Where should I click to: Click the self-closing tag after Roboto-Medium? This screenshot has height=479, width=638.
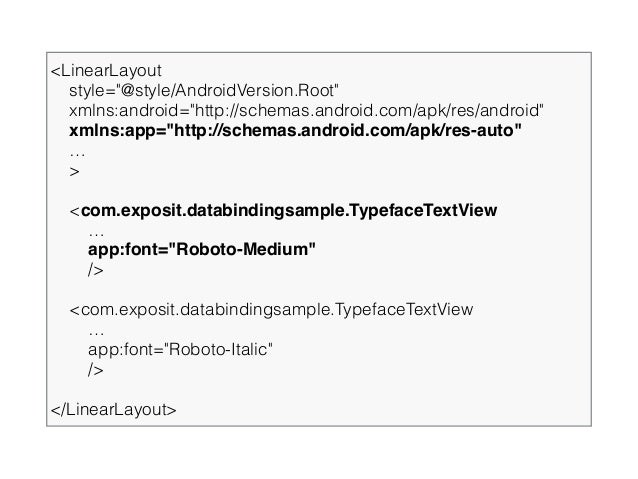(96, 270)
